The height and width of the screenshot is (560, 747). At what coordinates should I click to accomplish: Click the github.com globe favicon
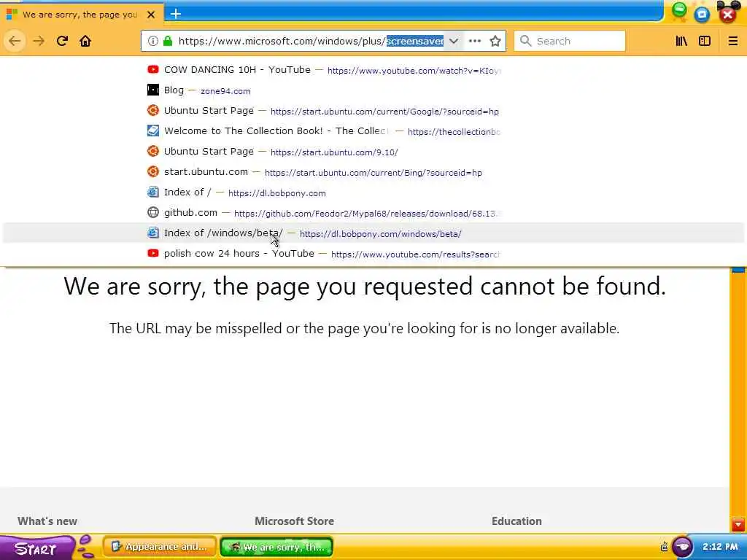(153, 212)
